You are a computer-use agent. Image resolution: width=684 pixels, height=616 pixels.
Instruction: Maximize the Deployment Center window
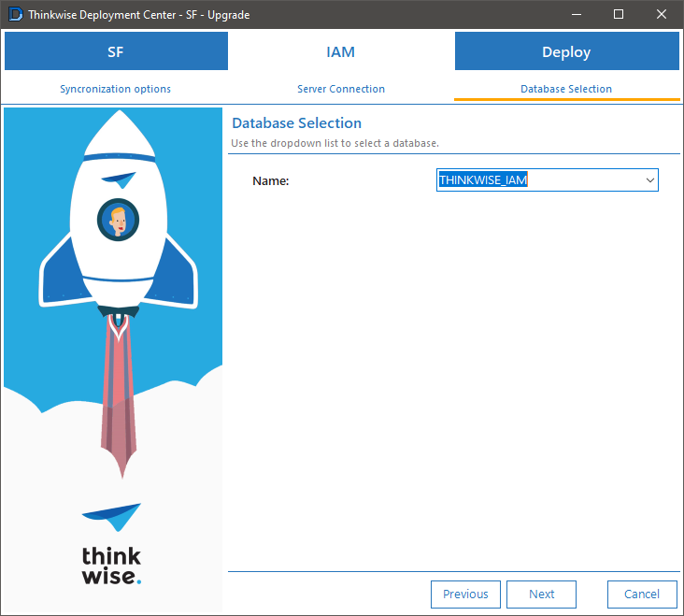(619, 14)
